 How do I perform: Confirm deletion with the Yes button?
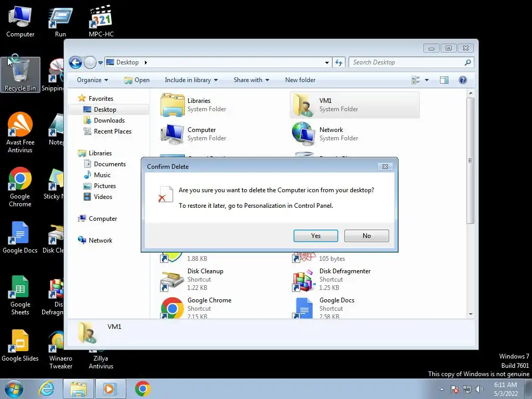pyautogui.click(x=315, y=236)
